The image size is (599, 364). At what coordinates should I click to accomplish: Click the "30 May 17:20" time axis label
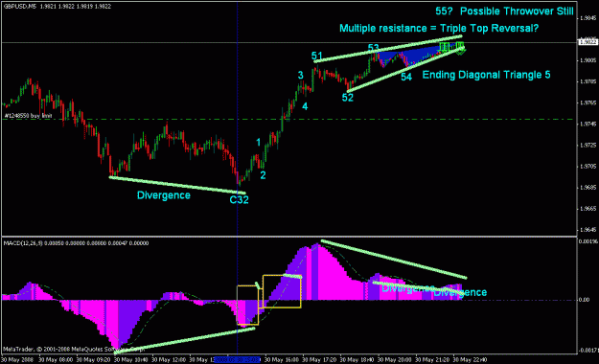(319, 360)
